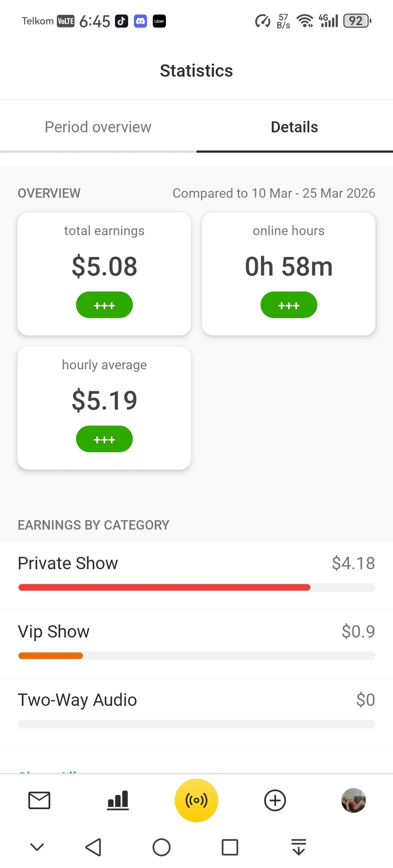Tap the yellow go-live broadcast button

[196, 800]
